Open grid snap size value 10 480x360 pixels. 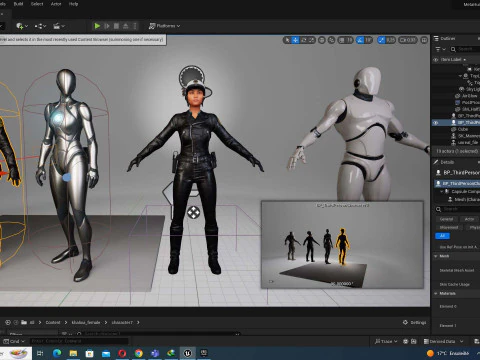349,40
